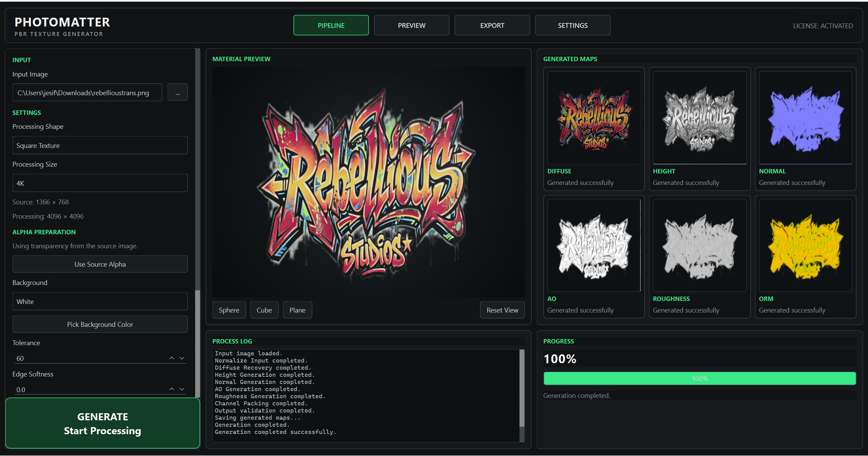The image size is (868, 456).
Task: Click the left settings panel scrollbar
Action: (x=198, y=223)
